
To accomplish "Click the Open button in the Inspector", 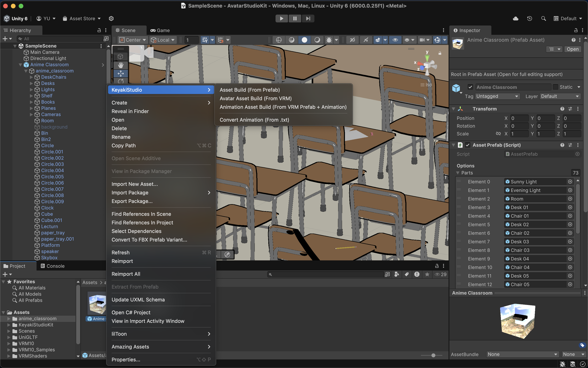I will pyautogui.click(x=572, y=49).
